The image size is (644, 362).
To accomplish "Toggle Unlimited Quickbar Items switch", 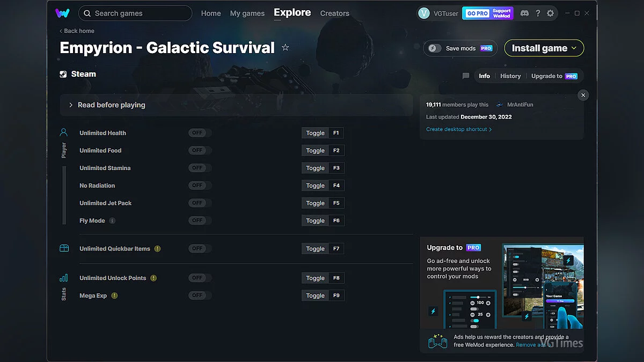I will coord(200,249).
